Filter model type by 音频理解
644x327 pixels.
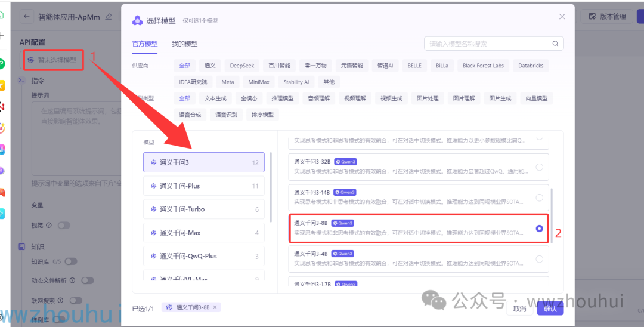[319, 98]
